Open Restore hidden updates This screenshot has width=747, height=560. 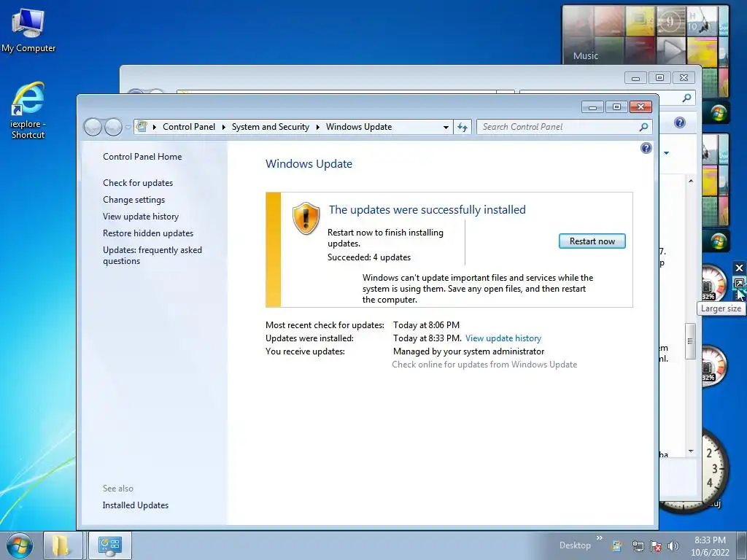click(x=147, y=233)
